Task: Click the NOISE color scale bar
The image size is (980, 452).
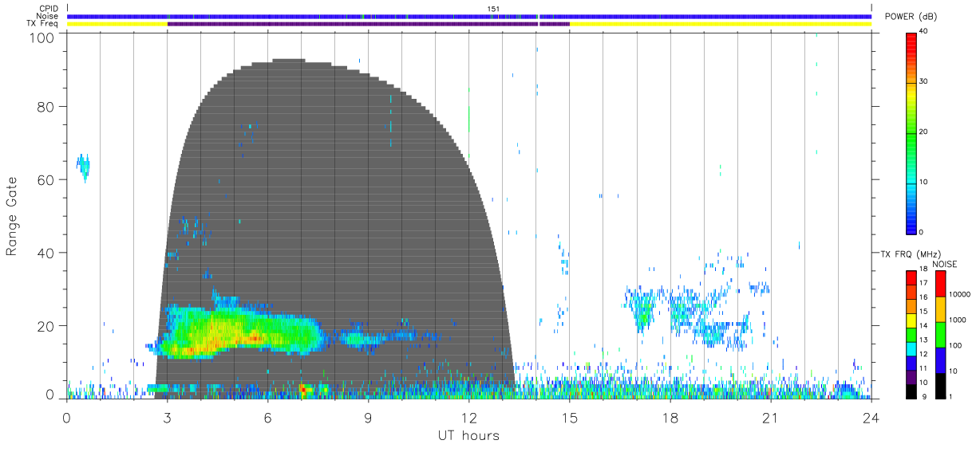Action: tap(941, 333)
